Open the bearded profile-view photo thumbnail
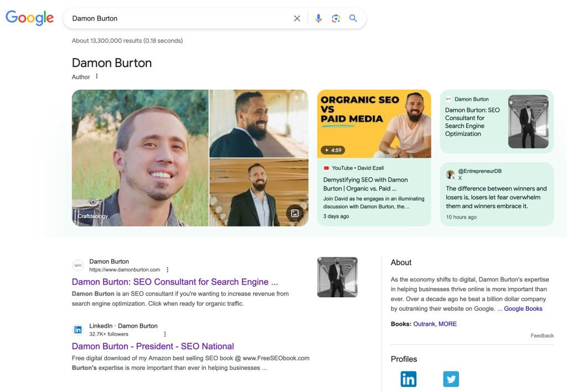 259,123
